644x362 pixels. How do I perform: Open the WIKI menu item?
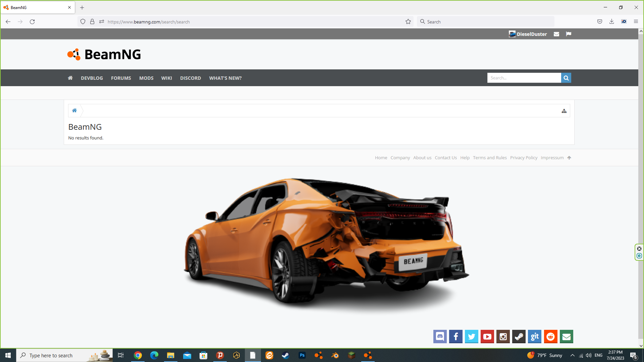[166, 78]
